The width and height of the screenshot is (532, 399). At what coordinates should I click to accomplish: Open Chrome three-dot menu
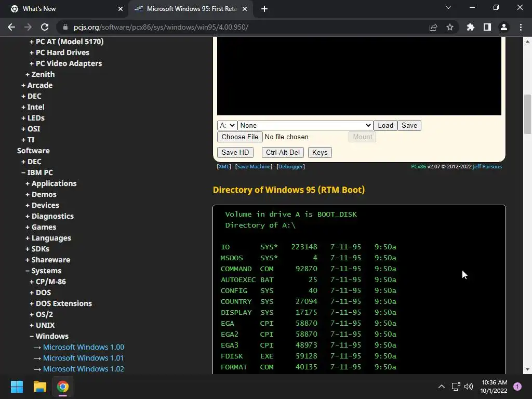tap(521, 27)
